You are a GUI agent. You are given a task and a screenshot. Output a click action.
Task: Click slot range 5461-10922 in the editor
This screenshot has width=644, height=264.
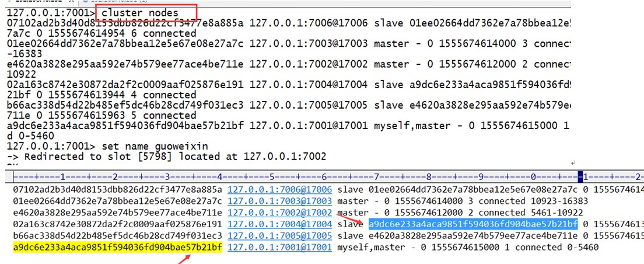[x=556, y=213]
